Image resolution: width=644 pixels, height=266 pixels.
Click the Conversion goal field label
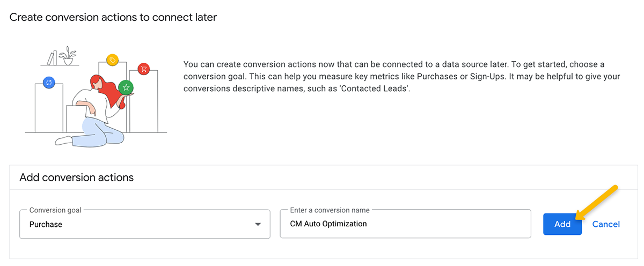coord(55,210)
